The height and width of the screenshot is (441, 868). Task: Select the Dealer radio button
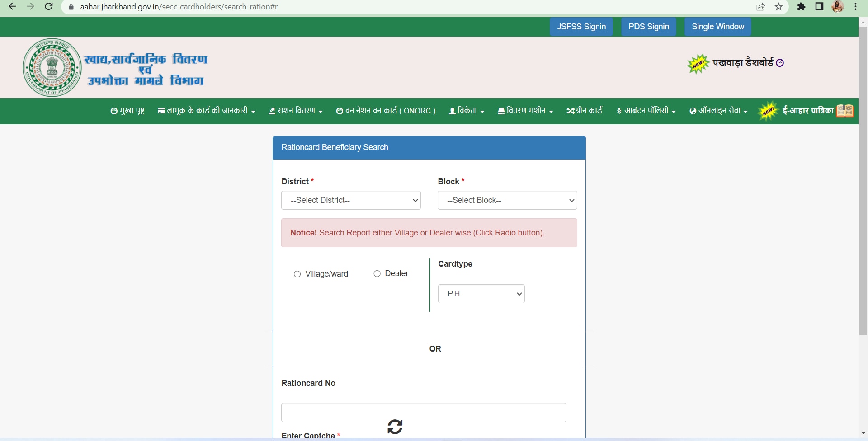coord(377,274)
